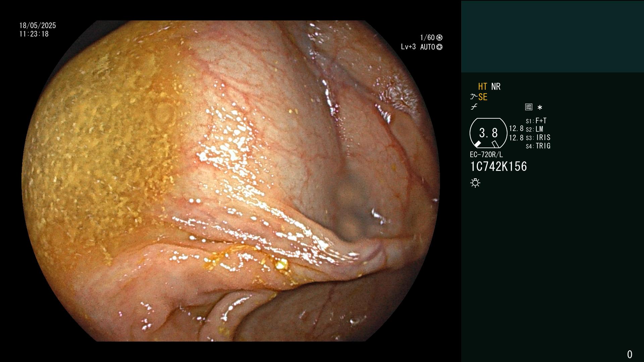Click the scope diameter value 3.8
644x362 pixels.
click(488, 133)
